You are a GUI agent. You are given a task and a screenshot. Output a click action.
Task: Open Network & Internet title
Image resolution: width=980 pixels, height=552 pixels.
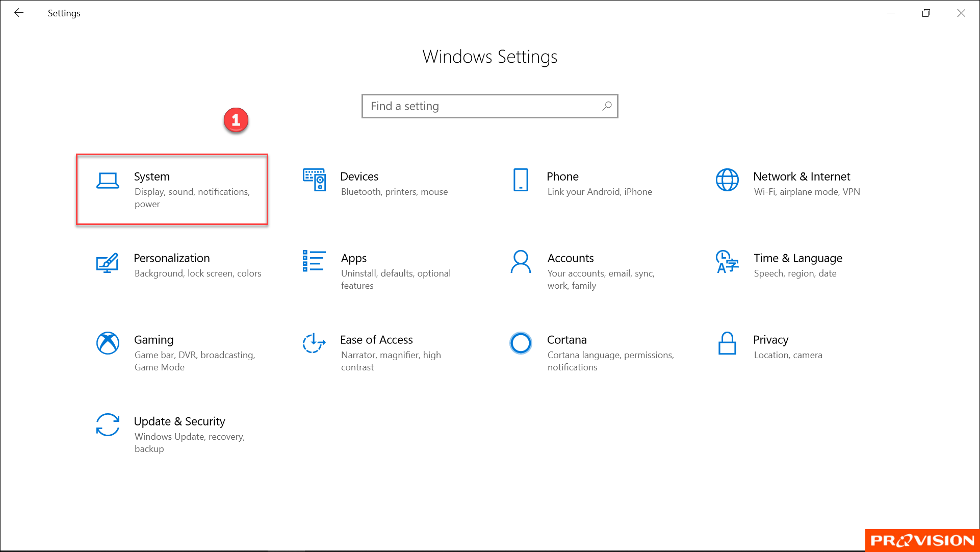tap(802, 177)
